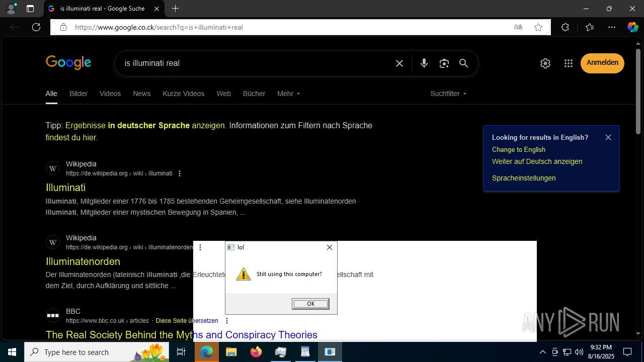Select the Alle results tab

pos(51,94)
